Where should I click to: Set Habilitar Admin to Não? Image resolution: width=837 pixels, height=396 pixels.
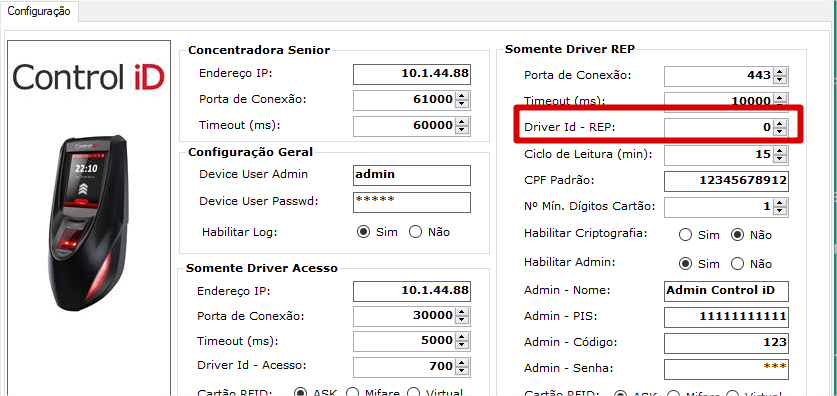click(x=737, y=264)
